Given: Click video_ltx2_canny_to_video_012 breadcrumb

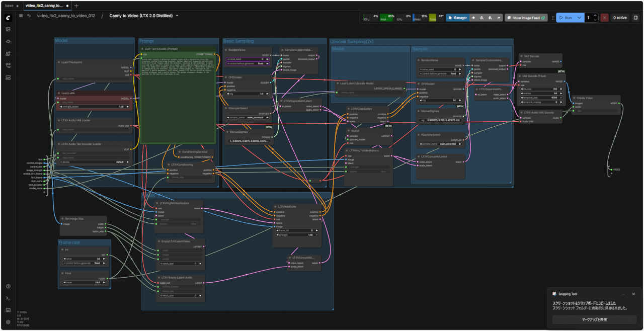Looking at the screenshot, I should (x=66, y=16).
